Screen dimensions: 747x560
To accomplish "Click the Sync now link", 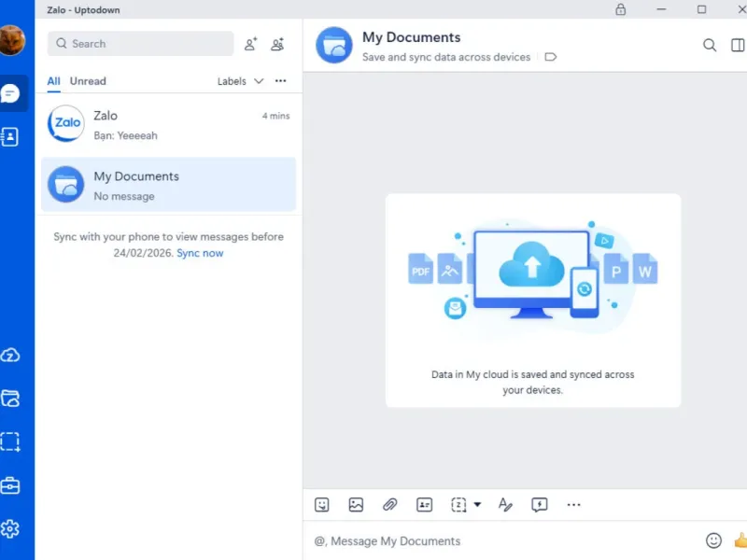I will 200,253.
